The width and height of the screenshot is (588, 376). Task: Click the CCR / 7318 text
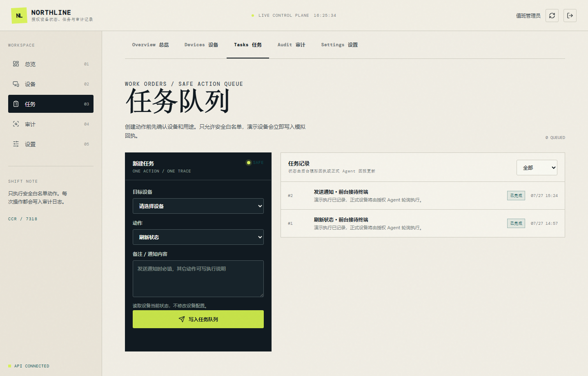(22, 219)
